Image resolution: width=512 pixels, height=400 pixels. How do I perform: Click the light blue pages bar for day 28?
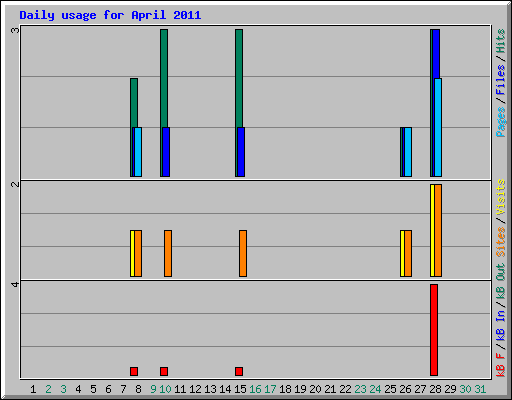(x=438, y=128)
